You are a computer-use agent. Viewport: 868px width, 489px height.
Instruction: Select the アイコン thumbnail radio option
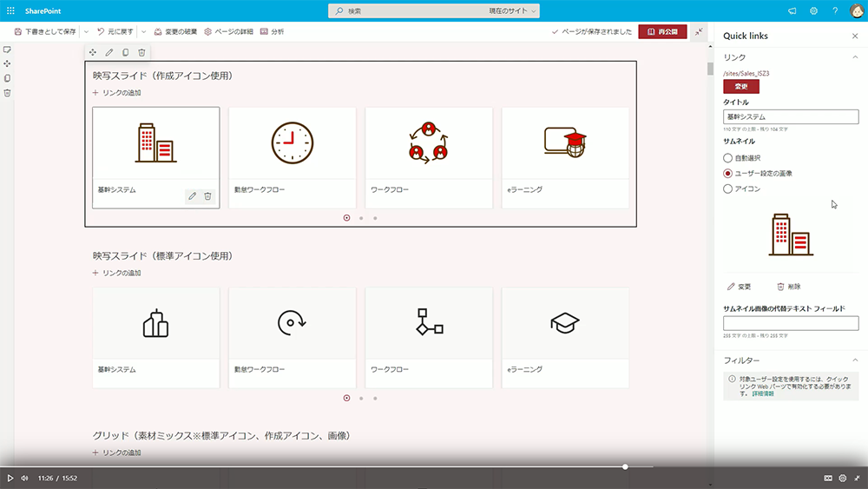(x=728, y=188)
